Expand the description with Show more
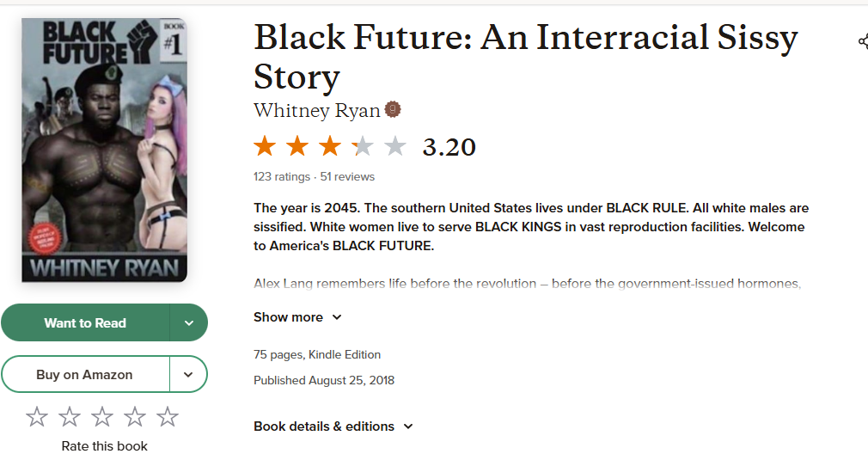Viewport: 868px width, 454px height. (297, 317)
